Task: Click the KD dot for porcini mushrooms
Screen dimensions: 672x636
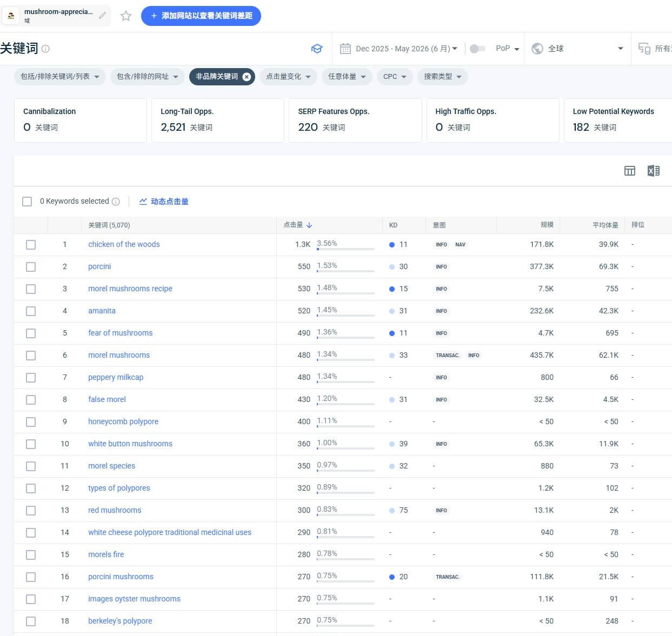Action: [392, 577]
